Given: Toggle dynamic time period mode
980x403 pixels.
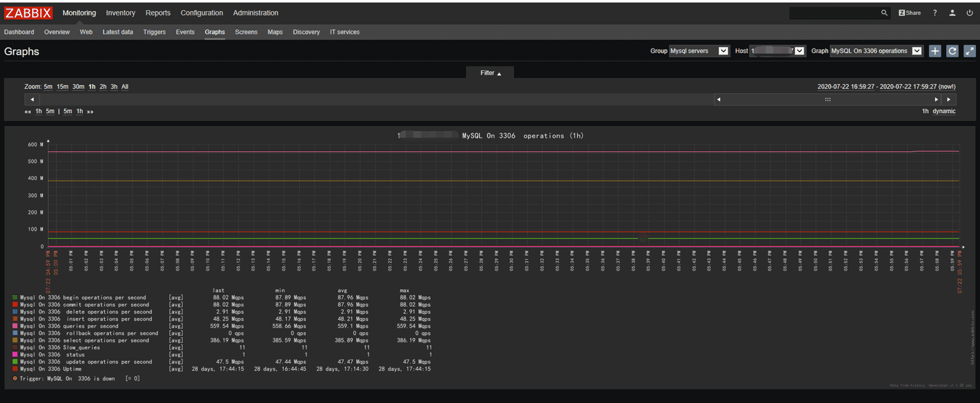Looking at the screenshot, I should coord(944,112).
